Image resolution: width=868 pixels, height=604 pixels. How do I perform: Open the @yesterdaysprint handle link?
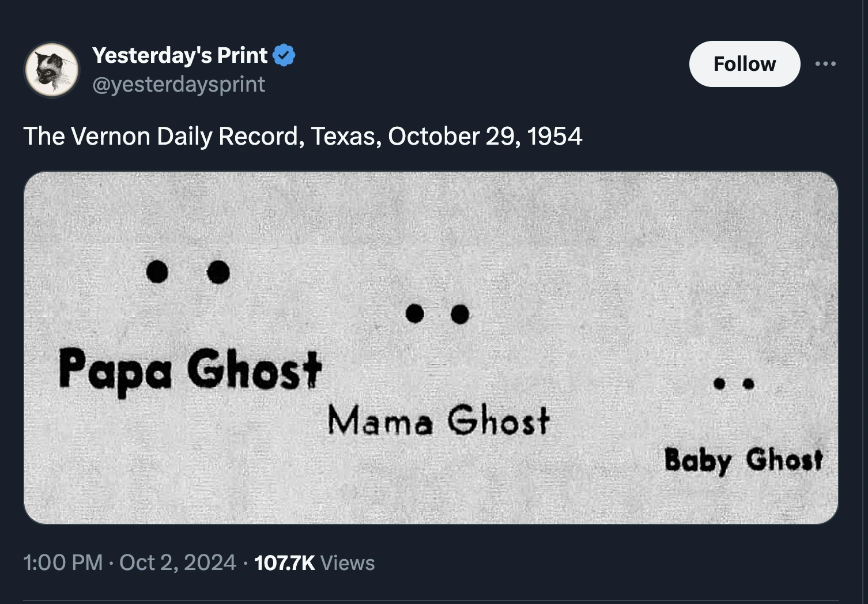point(179,84)
